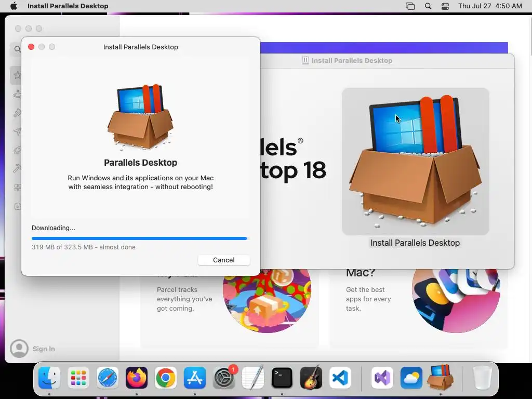Open Finder from the Dock

click(x=49, y=378)
